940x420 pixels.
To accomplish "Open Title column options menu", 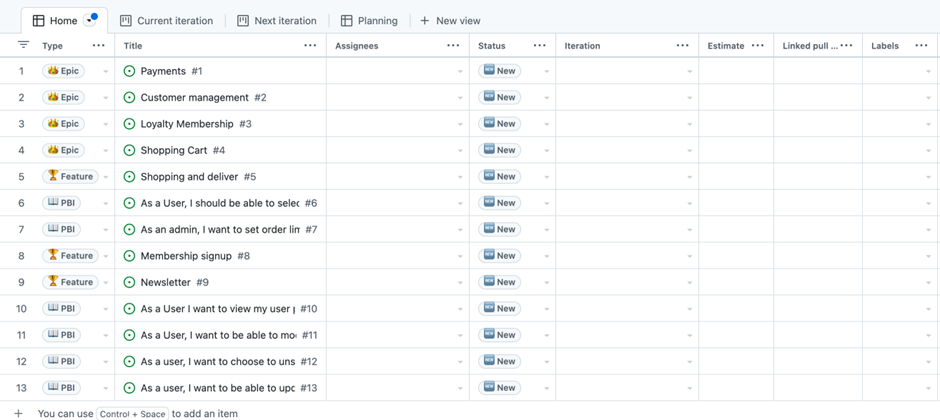I will pos(310,46).
